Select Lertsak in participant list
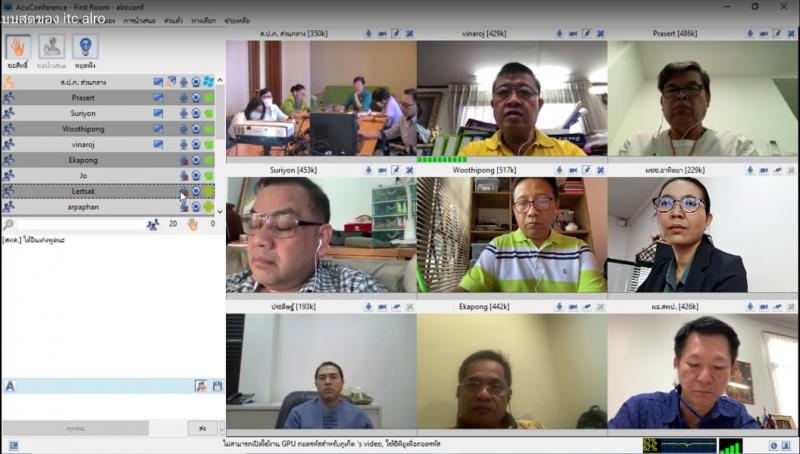Image resolution: width=800 pixels, height=454 pixels. [x=83, y=191]
